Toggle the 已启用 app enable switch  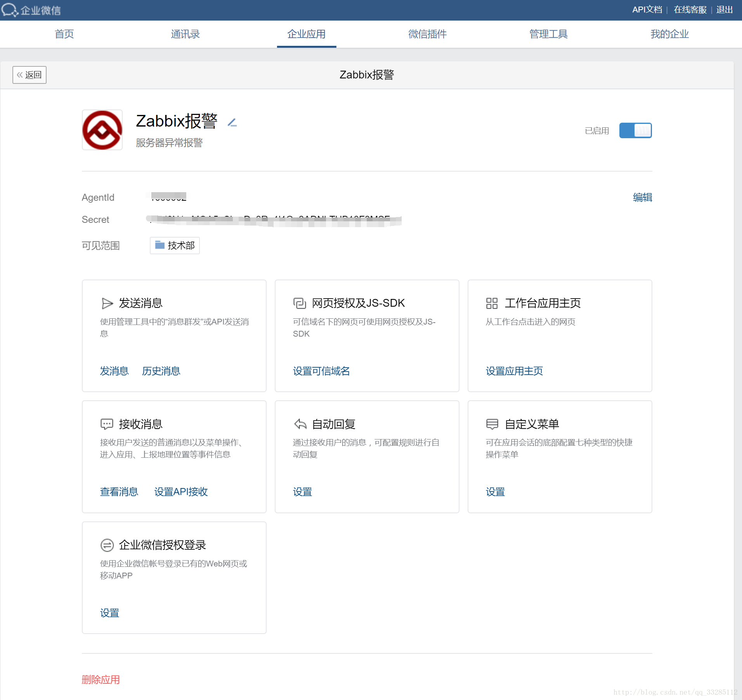click(635, 130)
